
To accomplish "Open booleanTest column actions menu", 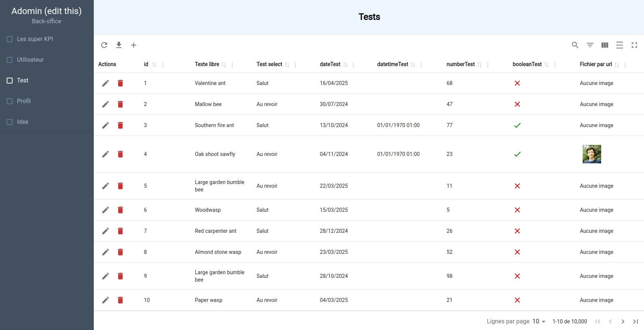I will [x=555, y=65].
